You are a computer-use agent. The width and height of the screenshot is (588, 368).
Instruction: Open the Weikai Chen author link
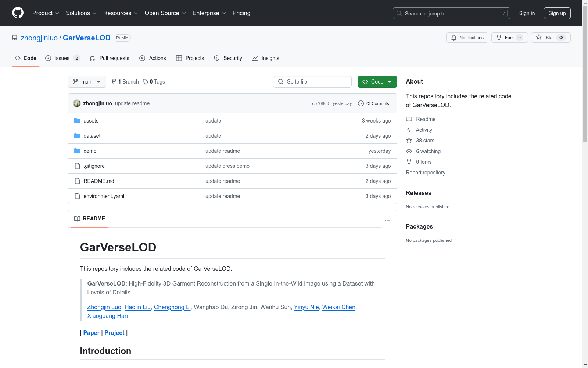pyautogui.click(x=339, y=307)
